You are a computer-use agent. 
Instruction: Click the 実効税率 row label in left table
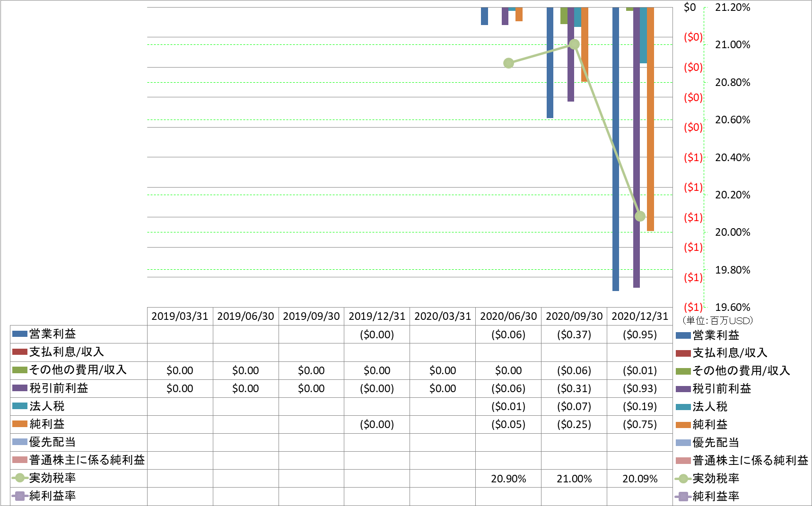tap(52, 478)
